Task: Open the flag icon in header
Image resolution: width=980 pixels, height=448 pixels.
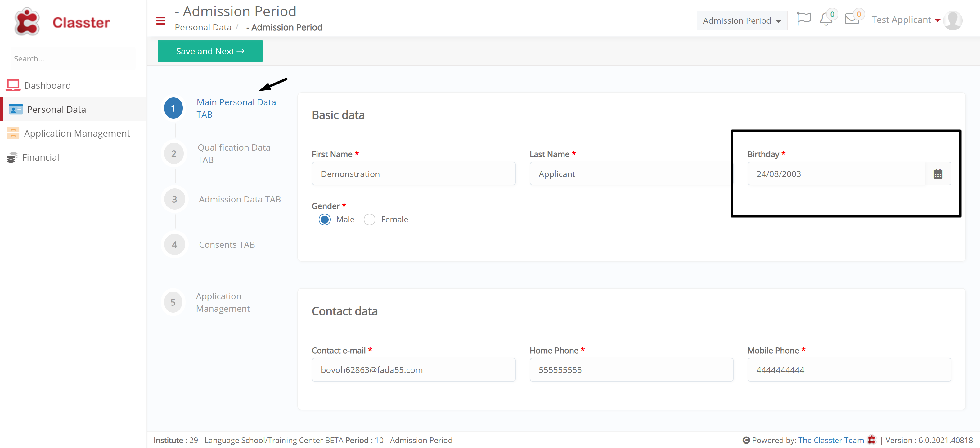Action: pyautogui.click(x=803, y=19)
